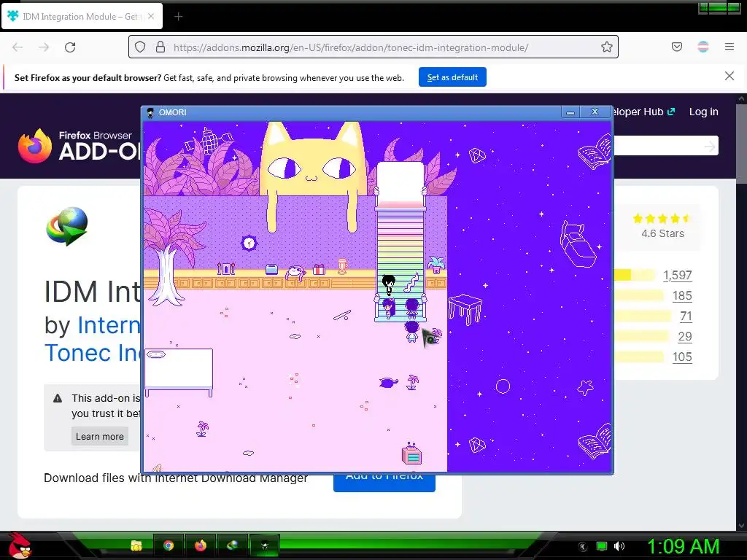Dismiss the default browser notification bar

pyautogui.click(x=729, y=76)
